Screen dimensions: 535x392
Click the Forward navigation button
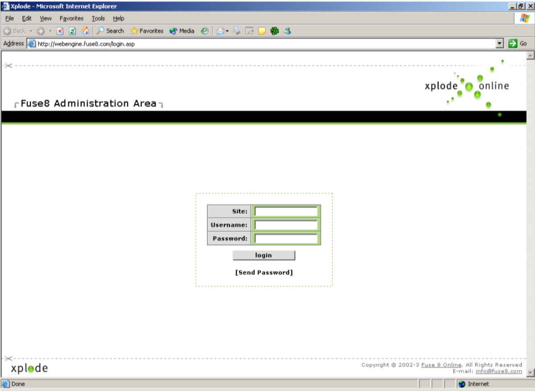click(x=41, y=31)
